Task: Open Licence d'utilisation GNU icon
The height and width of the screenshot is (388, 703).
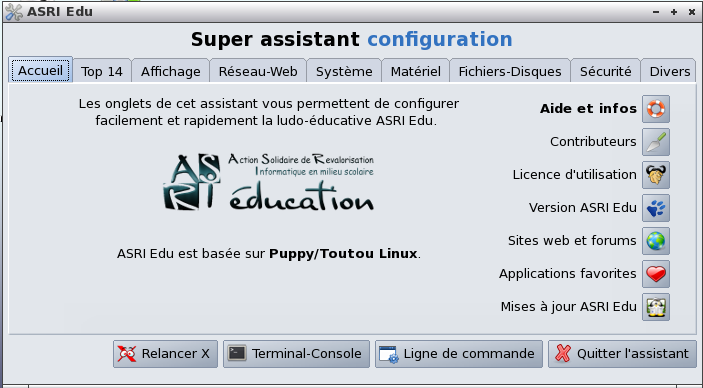Action: tap(656, 175)
